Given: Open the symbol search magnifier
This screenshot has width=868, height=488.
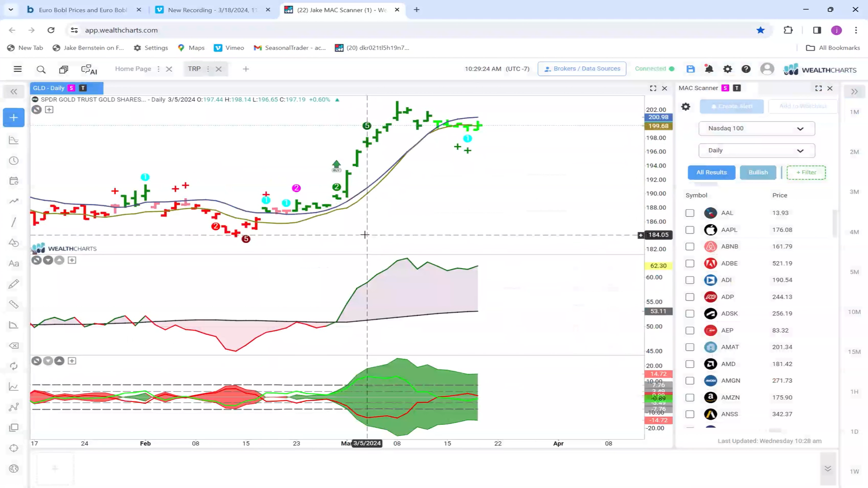Looking at the screenshot, I should coord(41,69).
